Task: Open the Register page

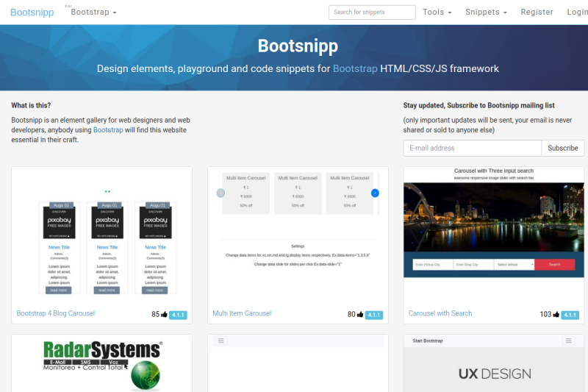Action: [537, 12]
